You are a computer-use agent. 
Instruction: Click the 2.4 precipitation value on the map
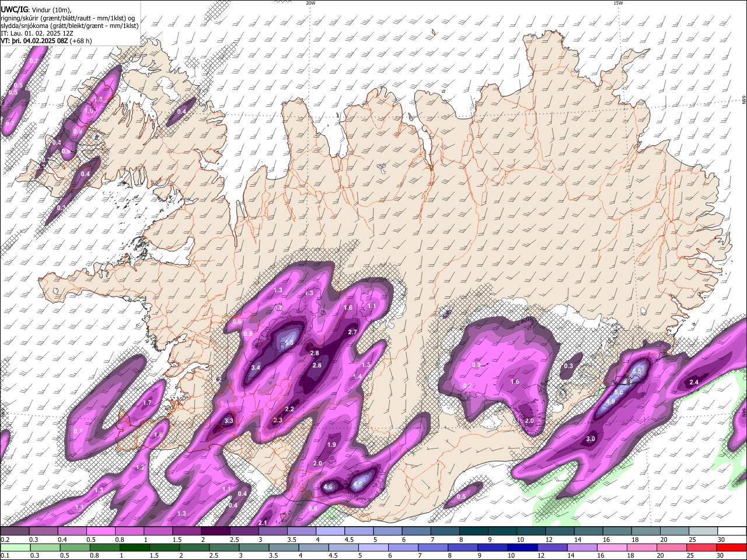[694, 383]
